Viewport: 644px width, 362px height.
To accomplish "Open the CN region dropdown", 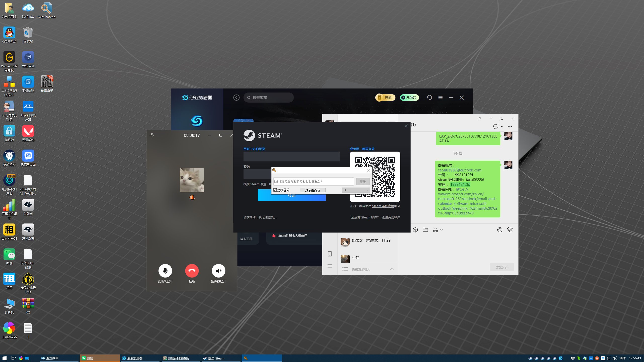I will coord(356,190).
